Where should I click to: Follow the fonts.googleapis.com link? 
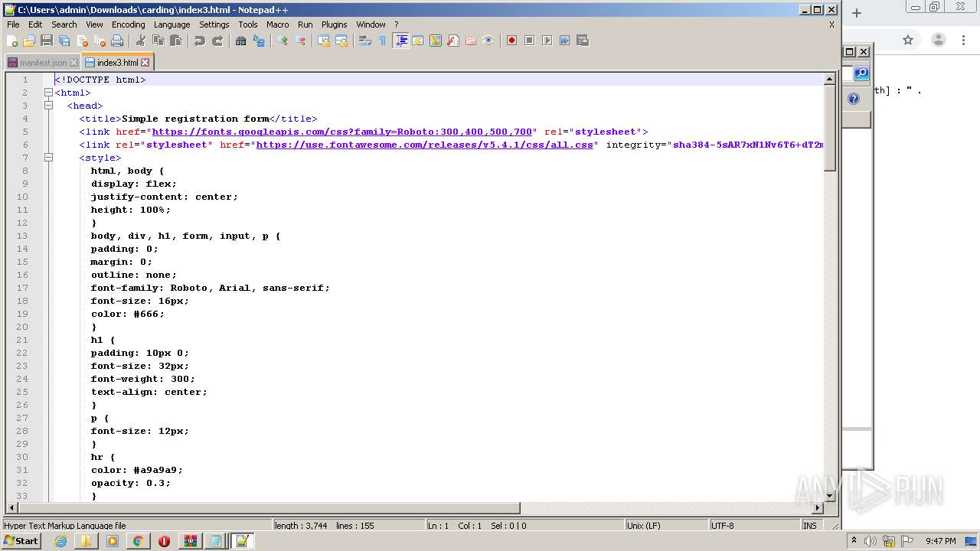pyautogui.click(x=341, y=132)
